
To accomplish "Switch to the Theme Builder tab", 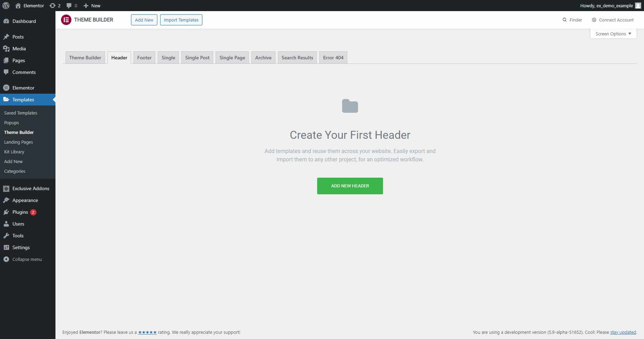I will [x=85, y=58].
